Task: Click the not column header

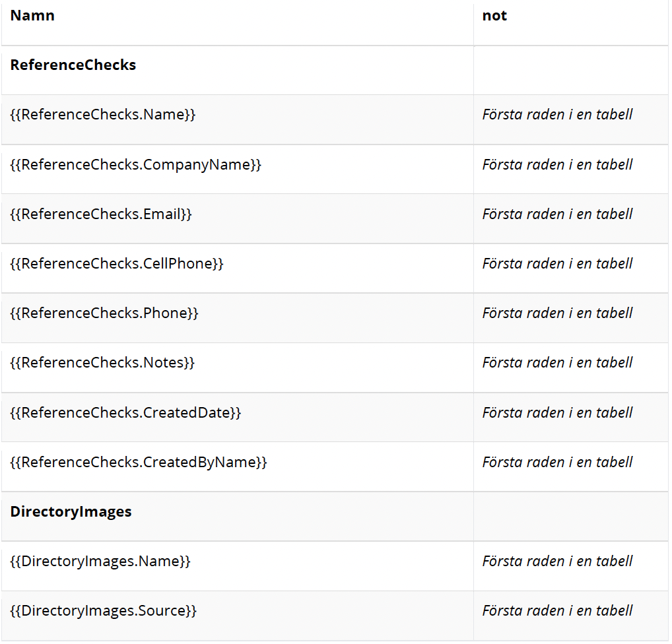Action: tap(494, 16)
